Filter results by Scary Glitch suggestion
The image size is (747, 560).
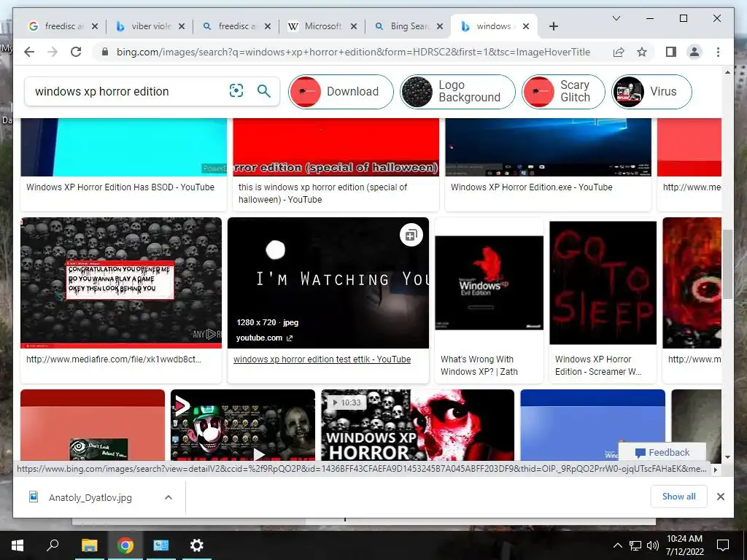coord(563,91)
